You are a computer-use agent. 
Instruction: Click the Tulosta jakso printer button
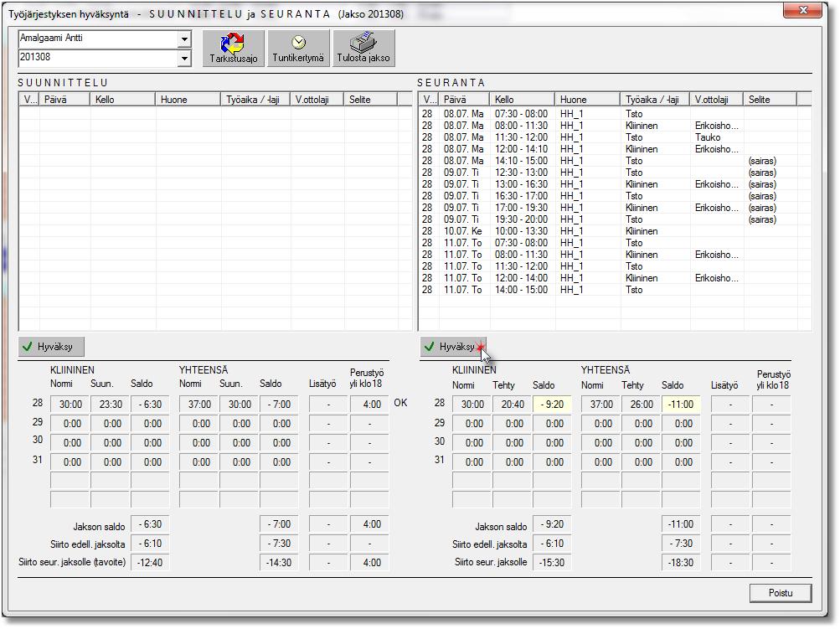(x=363, y=49)
